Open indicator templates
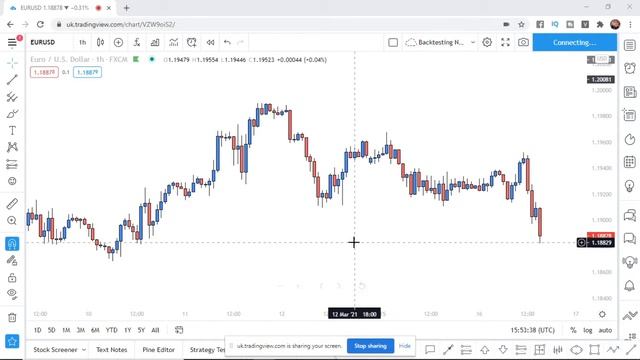640x360 pixels. [x=173, y=42]
